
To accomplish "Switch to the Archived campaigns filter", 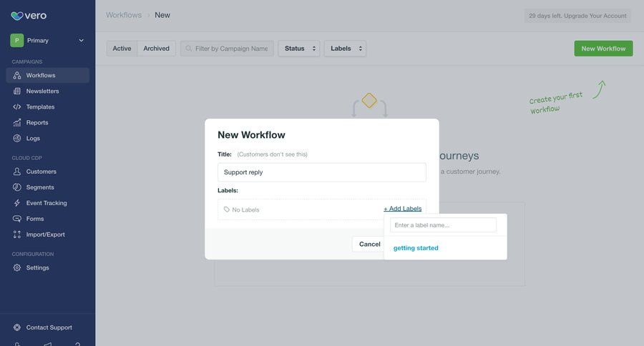I will coord(156,49).
